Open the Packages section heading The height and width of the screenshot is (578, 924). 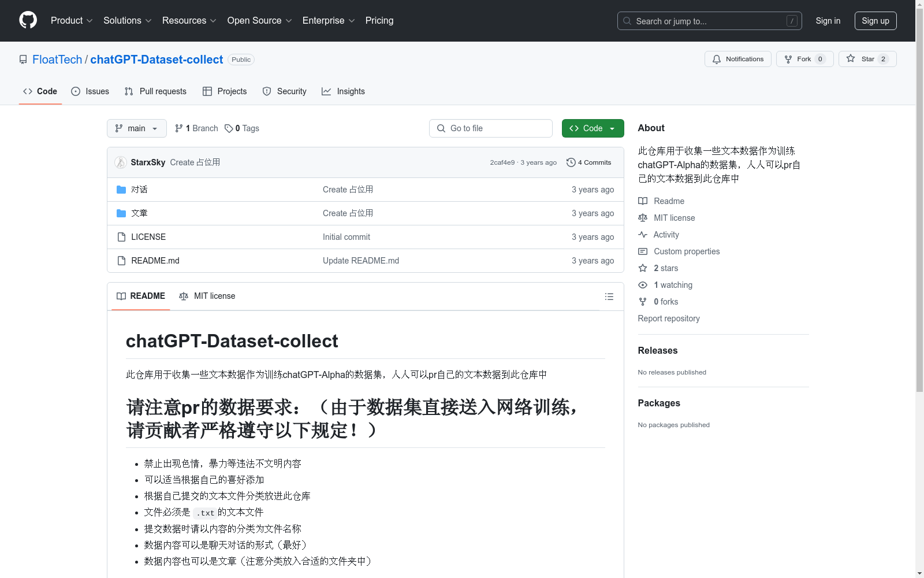point(659,403)
